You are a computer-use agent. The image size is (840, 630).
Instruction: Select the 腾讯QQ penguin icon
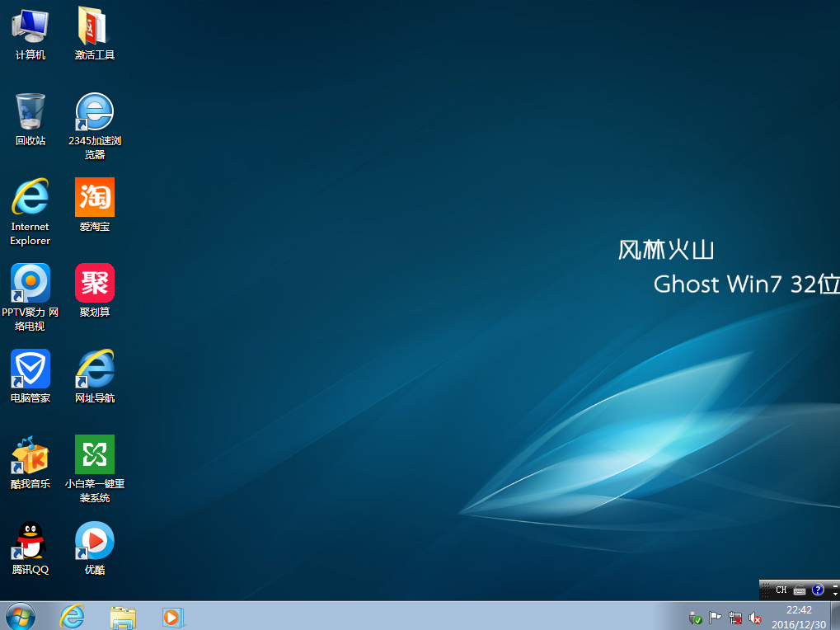(x=31, y=548)
